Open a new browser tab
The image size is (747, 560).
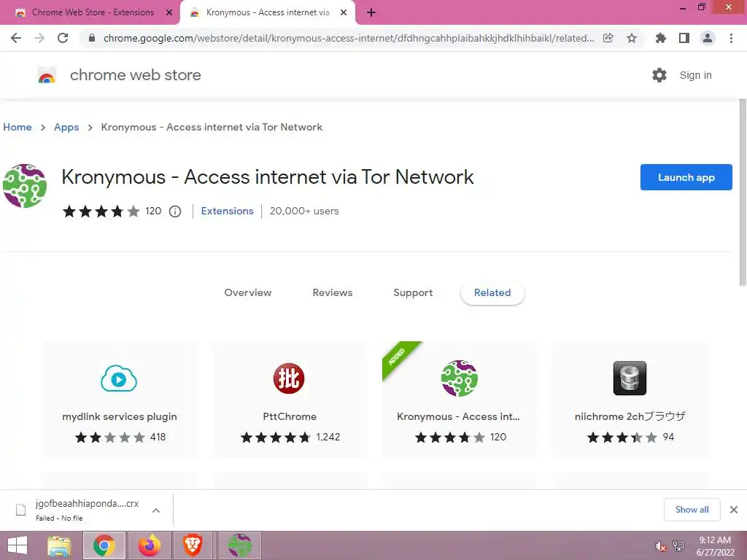(371, 13)
